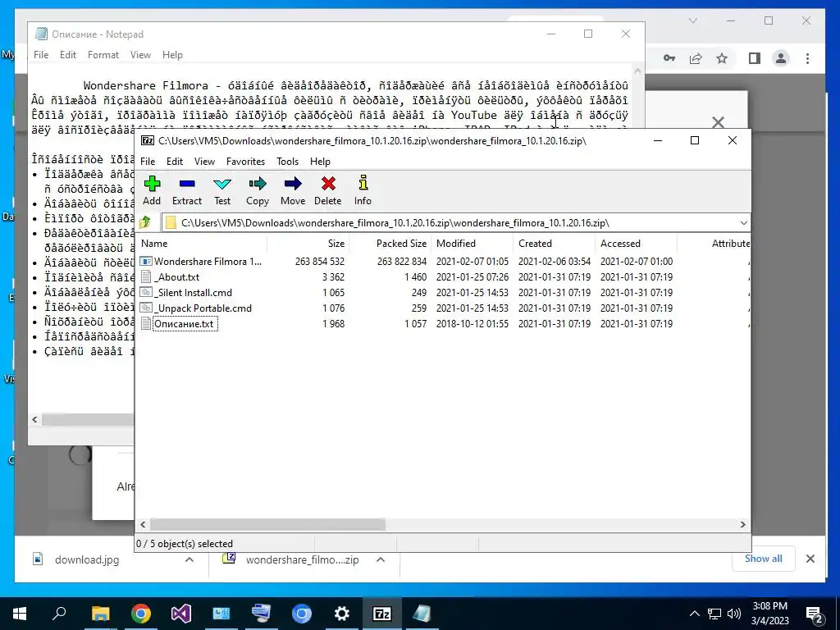Open the 7-Zip Help menu
Image resolution: width=840 pixels, height=630 pixels.
coord(320,162)
